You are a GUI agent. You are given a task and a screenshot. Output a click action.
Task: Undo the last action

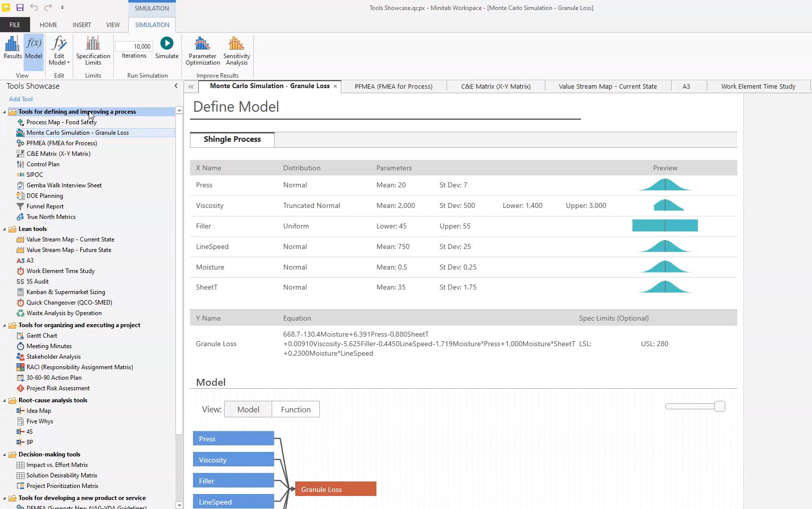[34, 8]
